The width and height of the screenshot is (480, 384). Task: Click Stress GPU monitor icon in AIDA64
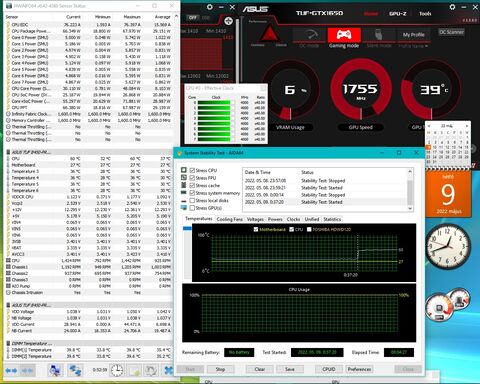click(x=184, y=208)
